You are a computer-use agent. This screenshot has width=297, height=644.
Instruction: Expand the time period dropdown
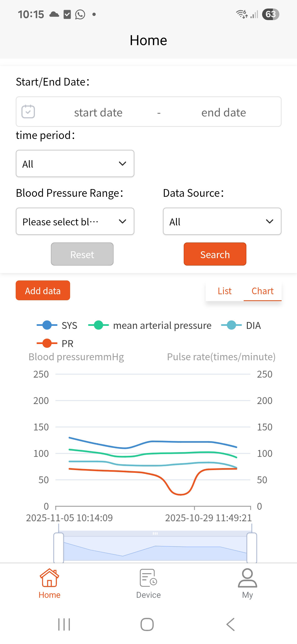75,164
